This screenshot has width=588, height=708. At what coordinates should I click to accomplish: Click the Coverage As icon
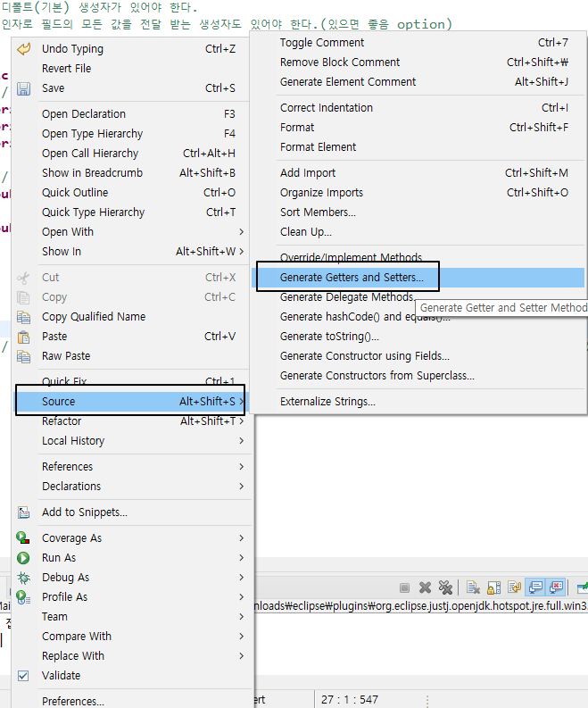[x=23, y=537]
